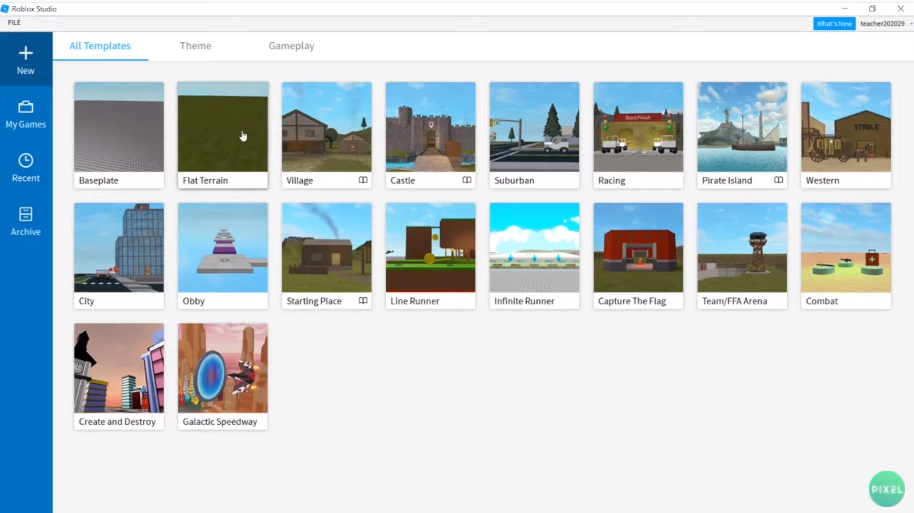Click the Baseplate label text

click(x=99, y=181)
